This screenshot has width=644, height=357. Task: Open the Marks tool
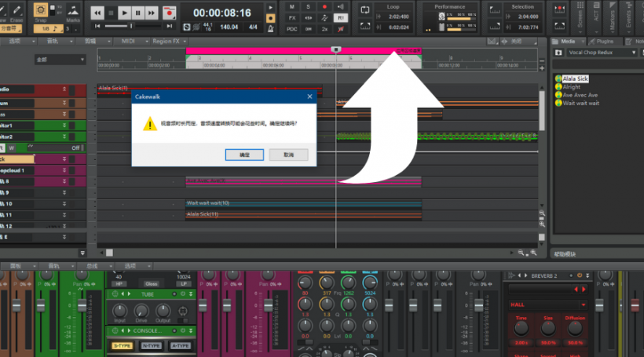point(73,10)
